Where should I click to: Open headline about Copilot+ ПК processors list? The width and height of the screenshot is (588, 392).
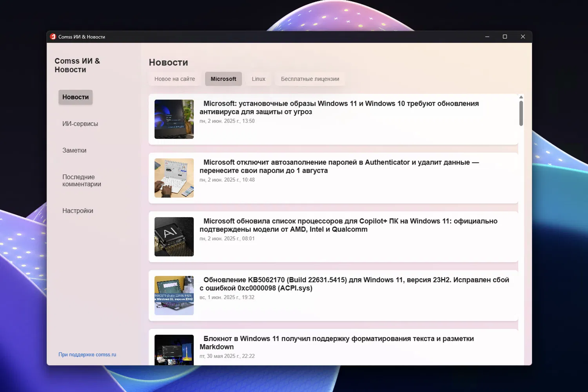click(x=348, y=225)
